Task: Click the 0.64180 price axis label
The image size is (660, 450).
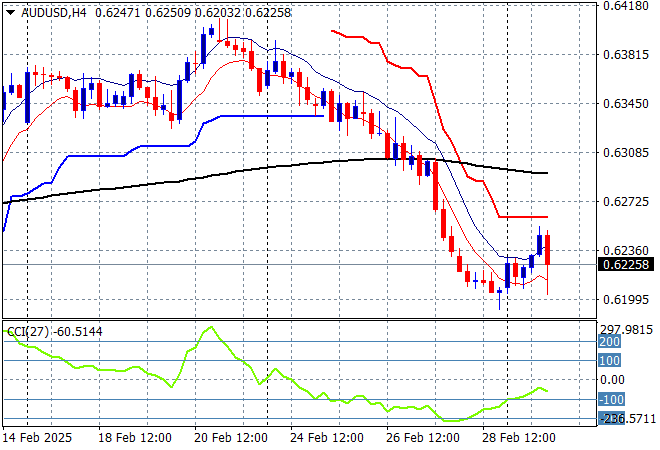Action: click(626, 6)
